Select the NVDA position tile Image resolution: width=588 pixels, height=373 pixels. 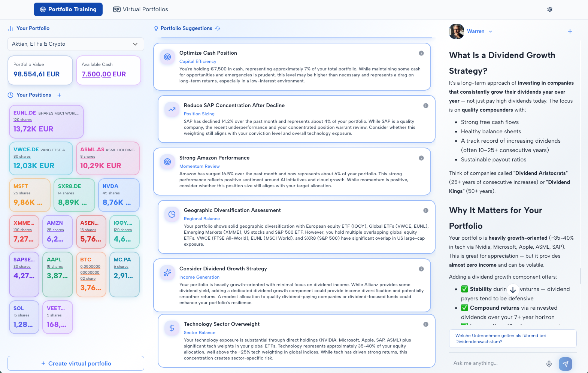(119, 195)
